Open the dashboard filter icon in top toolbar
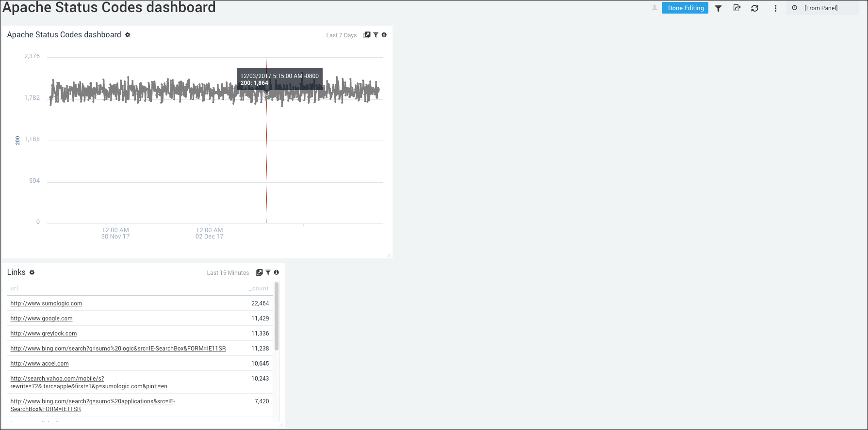The image size is (868, 430). (x=719, y=8)
